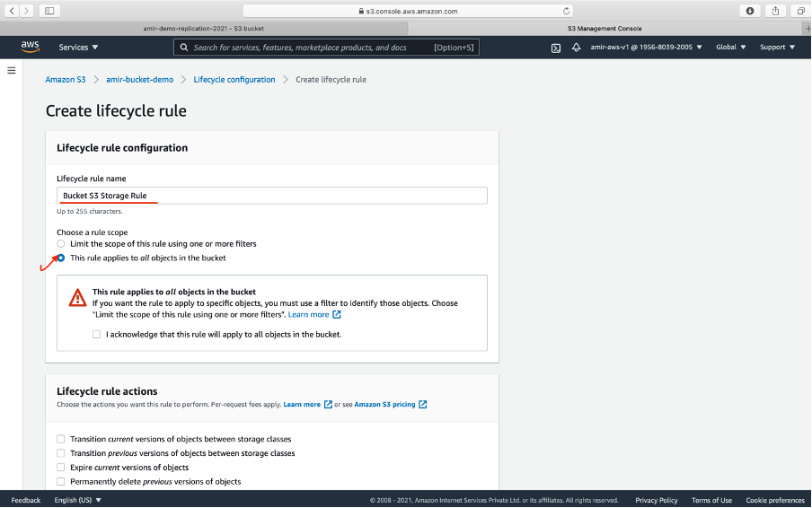Go to amir-bucket-demo breadcrumb
Image resolution: width=812 pixels, height=508 pixels.
click(x=140, y=80)
